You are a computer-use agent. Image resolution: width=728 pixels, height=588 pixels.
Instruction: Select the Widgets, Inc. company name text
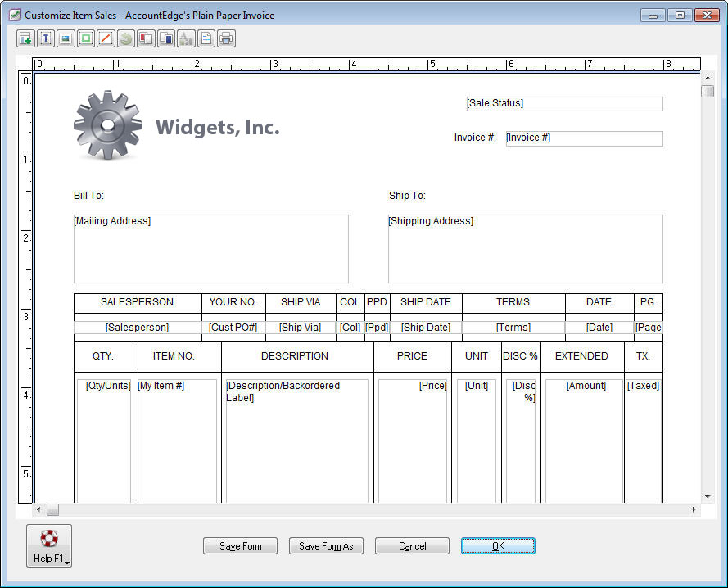click(218, 127)
